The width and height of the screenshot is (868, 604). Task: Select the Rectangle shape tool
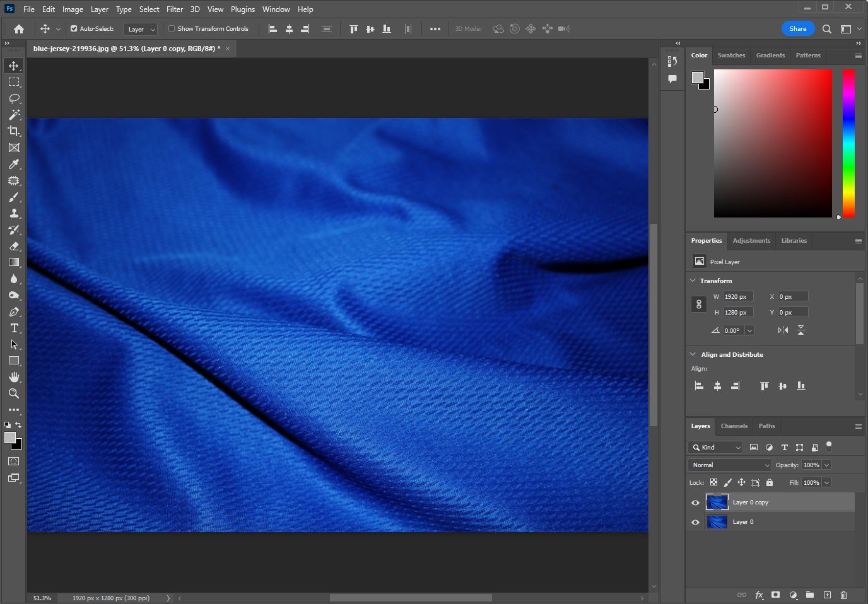click(x=14, y=361)
